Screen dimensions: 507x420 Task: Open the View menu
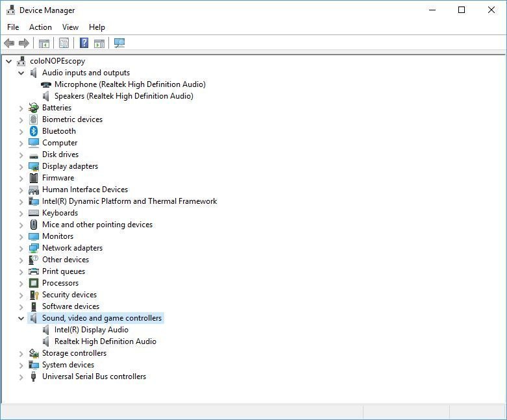[70, 27]
